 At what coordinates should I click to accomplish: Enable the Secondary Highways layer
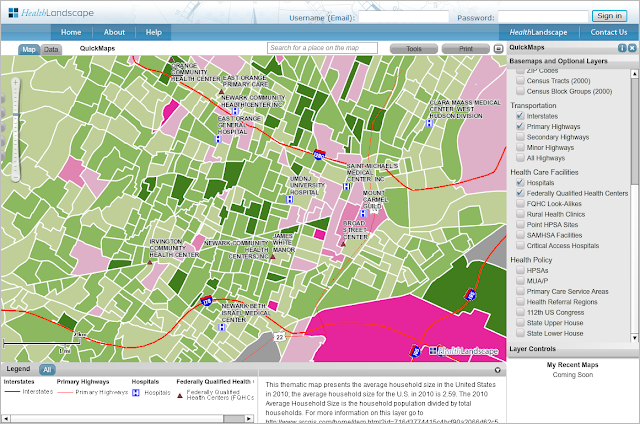pyautogui.click(x=520, y=137)
